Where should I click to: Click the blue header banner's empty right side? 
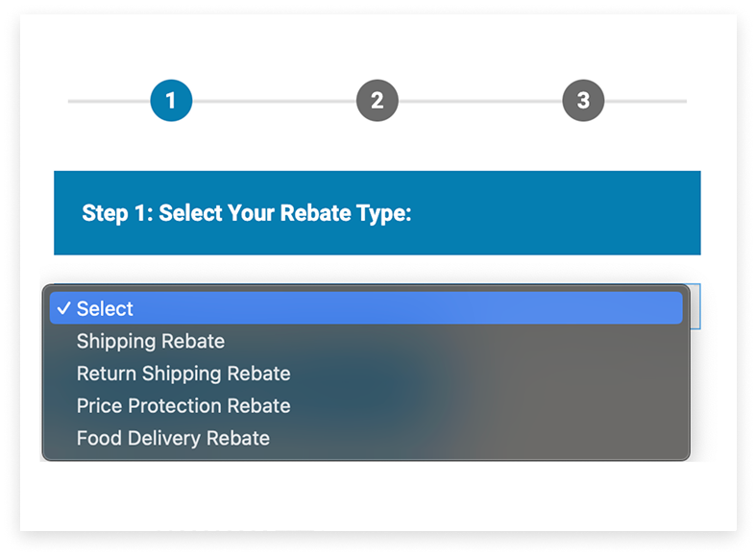pos(554,213)
